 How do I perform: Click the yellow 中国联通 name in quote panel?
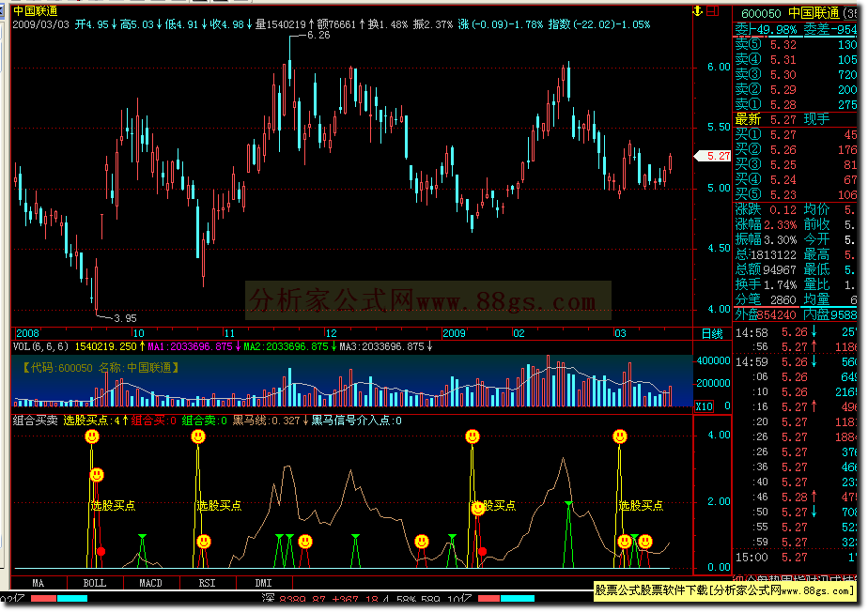tap(814, 13)
